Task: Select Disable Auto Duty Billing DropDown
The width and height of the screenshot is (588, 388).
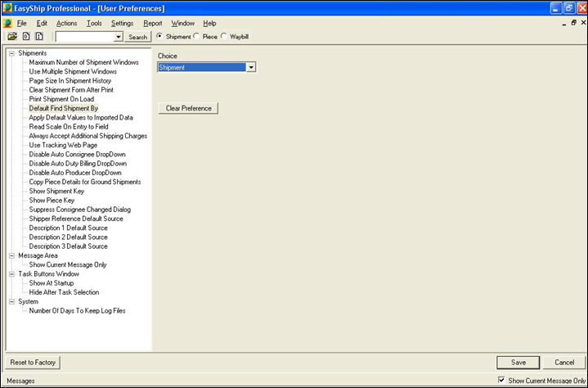Action: 78,164
